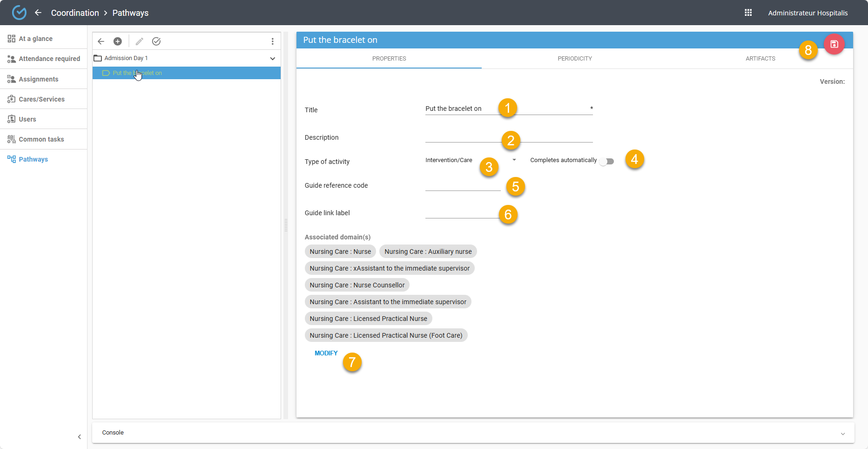Click the pencil edit icon
The height and width of the screenshot is (449, 868).
click(x=139, y=41)
